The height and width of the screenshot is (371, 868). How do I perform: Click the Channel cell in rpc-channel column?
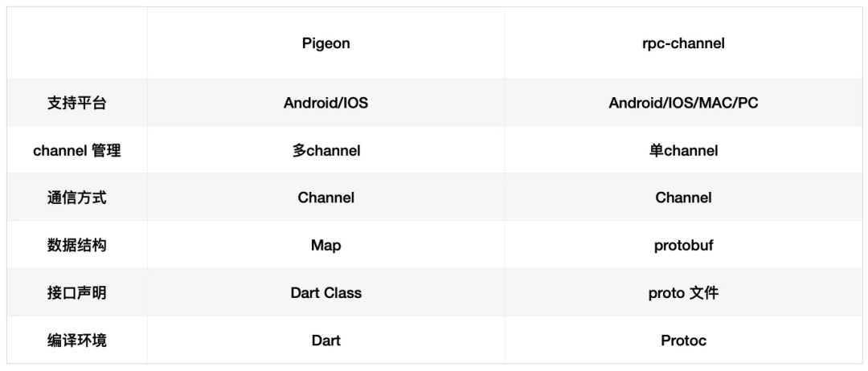pyautogui.click(x=683, y=198)
